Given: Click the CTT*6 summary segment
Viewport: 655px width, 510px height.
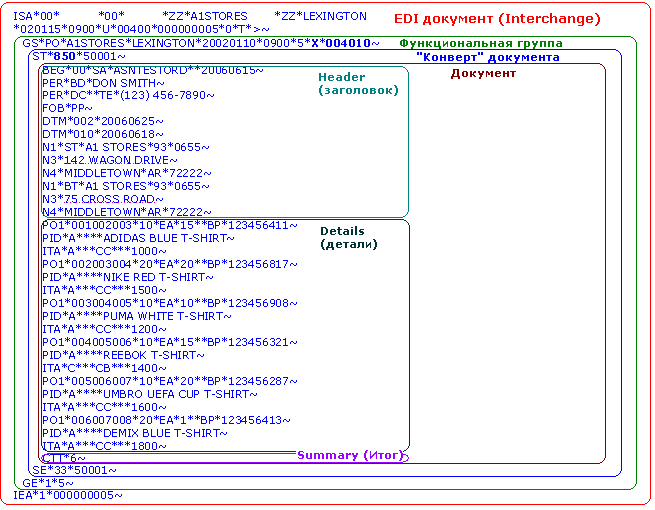Looking at the screenshot, I should 63,458.
